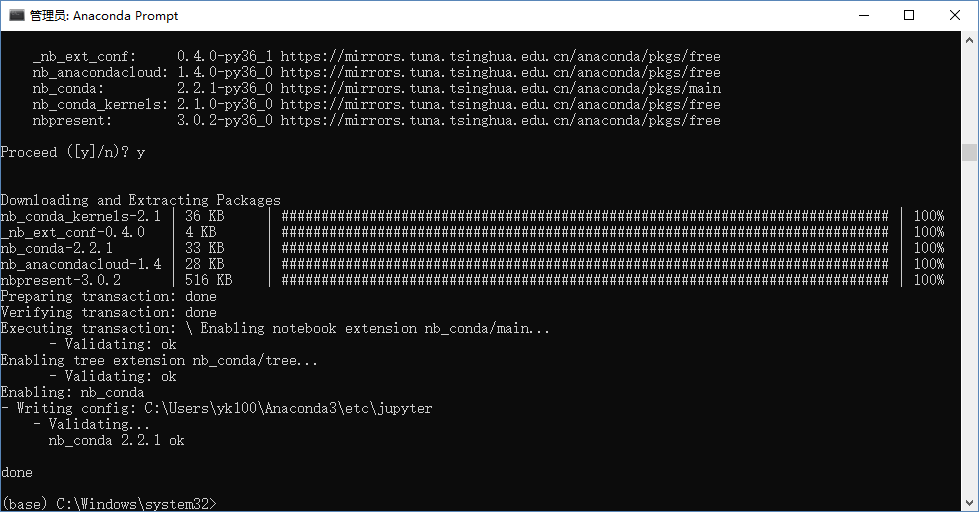Minimize the Anaconda Prompt window

coord(864,15)
